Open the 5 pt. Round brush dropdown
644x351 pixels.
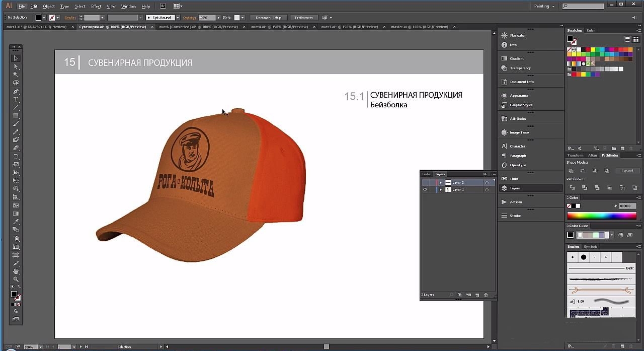click(178, 18)
